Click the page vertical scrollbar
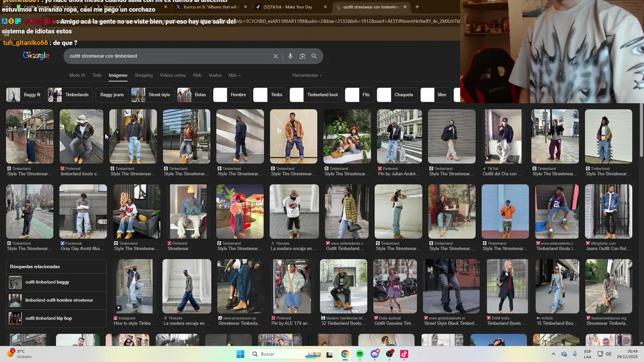644x362 pixels. click(x=641, y=131)
